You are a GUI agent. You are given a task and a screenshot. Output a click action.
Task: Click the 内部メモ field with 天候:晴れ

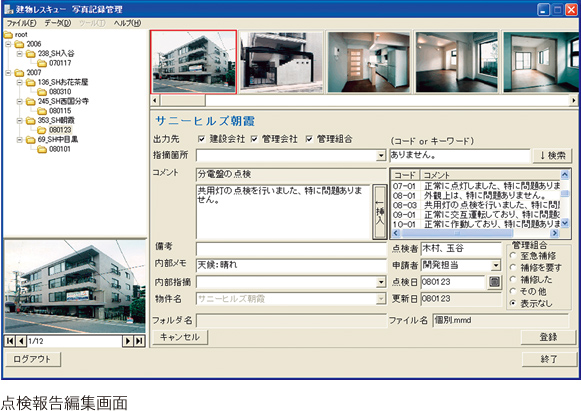[291, 265]
